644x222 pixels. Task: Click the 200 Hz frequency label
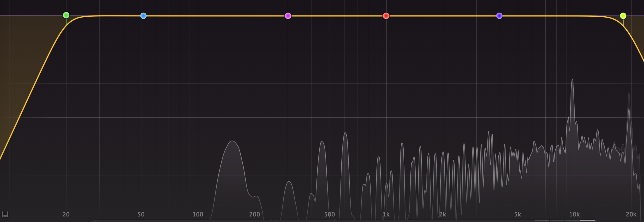(x=254, y=214)
